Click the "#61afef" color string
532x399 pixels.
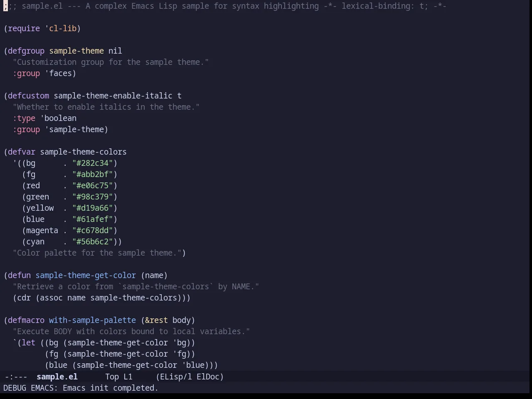[92, 219]
